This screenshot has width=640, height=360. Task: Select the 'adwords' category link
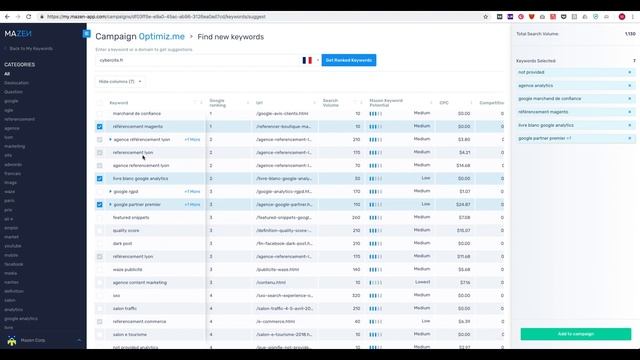pyautogui.click(x=13, y=164)
